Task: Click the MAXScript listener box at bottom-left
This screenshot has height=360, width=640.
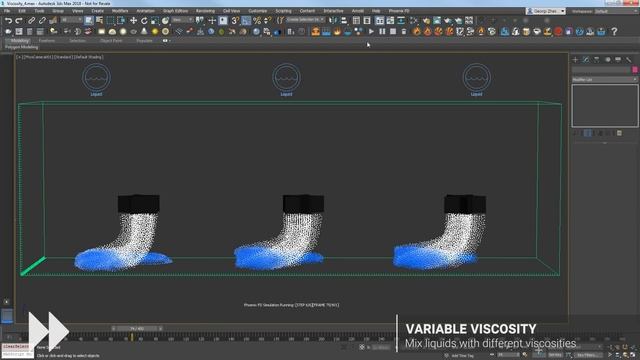Action: [17, 351]
